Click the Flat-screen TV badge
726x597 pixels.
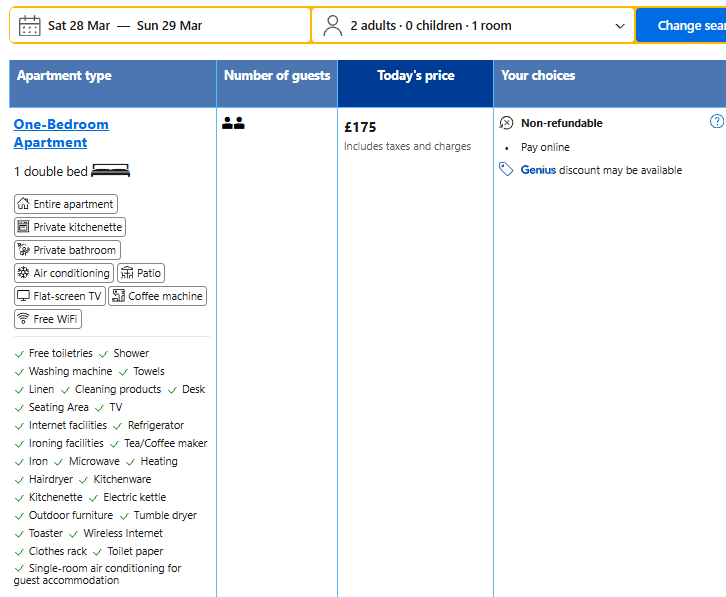pos(60,296)
